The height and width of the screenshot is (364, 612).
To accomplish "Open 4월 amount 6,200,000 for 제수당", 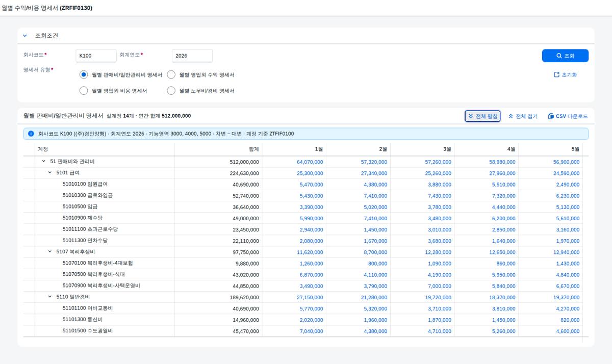I will tap(503, 218).
